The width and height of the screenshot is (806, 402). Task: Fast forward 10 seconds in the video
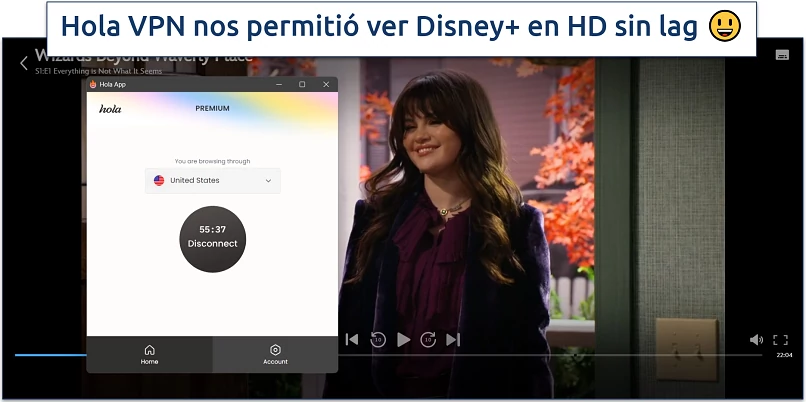pos(428,339)
